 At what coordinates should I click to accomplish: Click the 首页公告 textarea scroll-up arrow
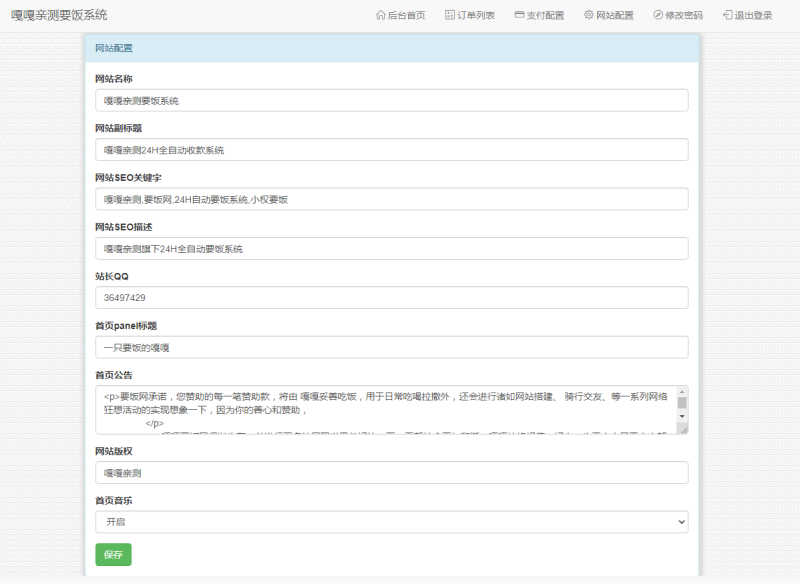click(682, 392)
